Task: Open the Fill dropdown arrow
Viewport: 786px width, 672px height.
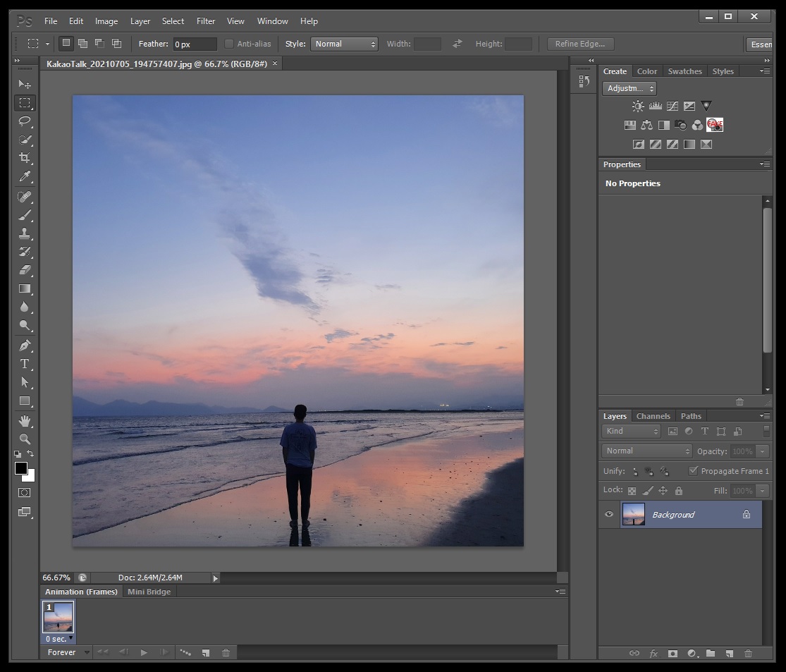Action: [763, 491]
